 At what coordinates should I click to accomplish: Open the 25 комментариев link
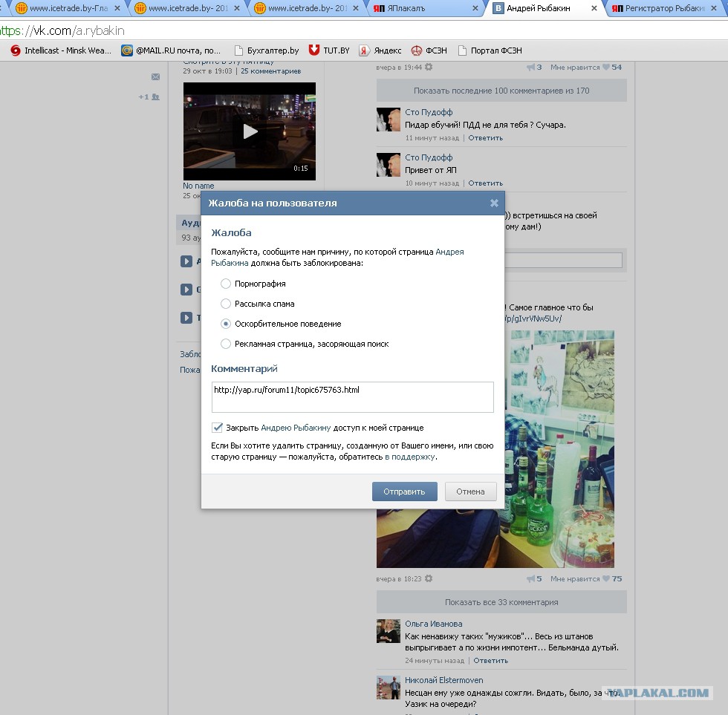[x=270, y=71]
